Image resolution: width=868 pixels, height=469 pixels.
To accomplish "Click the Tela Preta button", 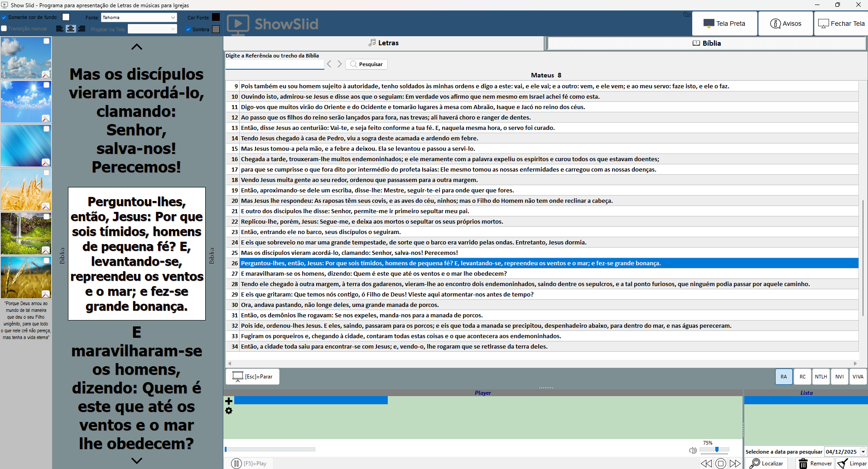I will coord(724,24).
